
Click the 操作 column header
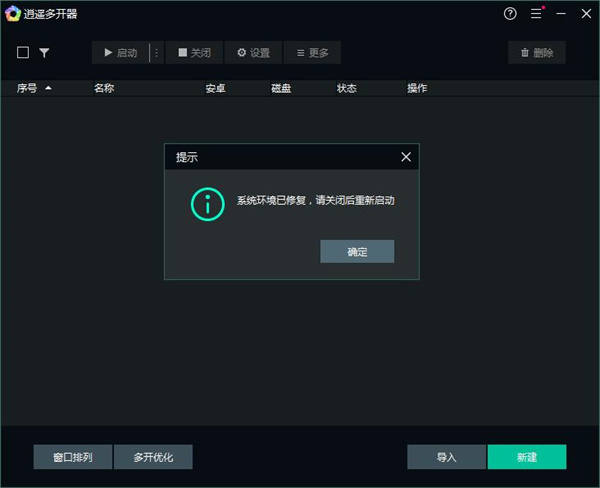[x=417, y=88]
